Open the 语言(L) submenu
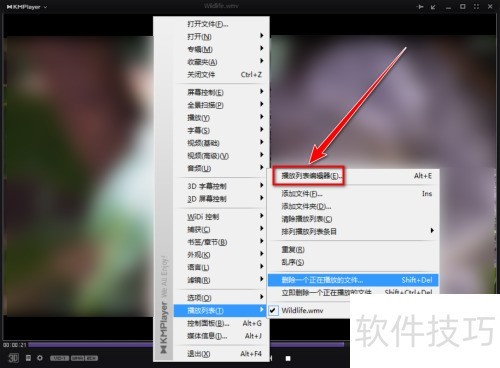The width and height of the screenshot is (500, 368). (x=220, y=267)
